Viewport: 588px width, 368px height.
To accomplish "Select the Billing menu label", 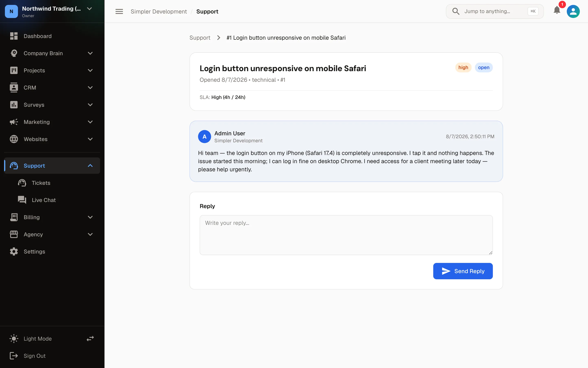I will point(32,217).
